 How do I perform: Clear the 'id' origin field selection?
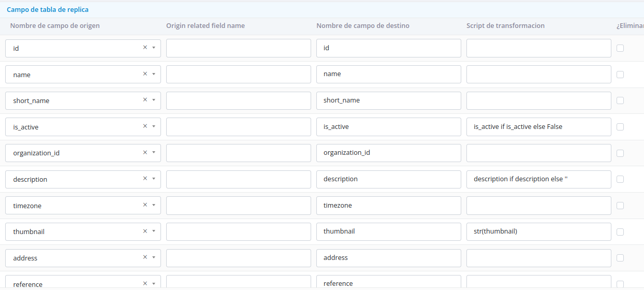tap(145, 48)
